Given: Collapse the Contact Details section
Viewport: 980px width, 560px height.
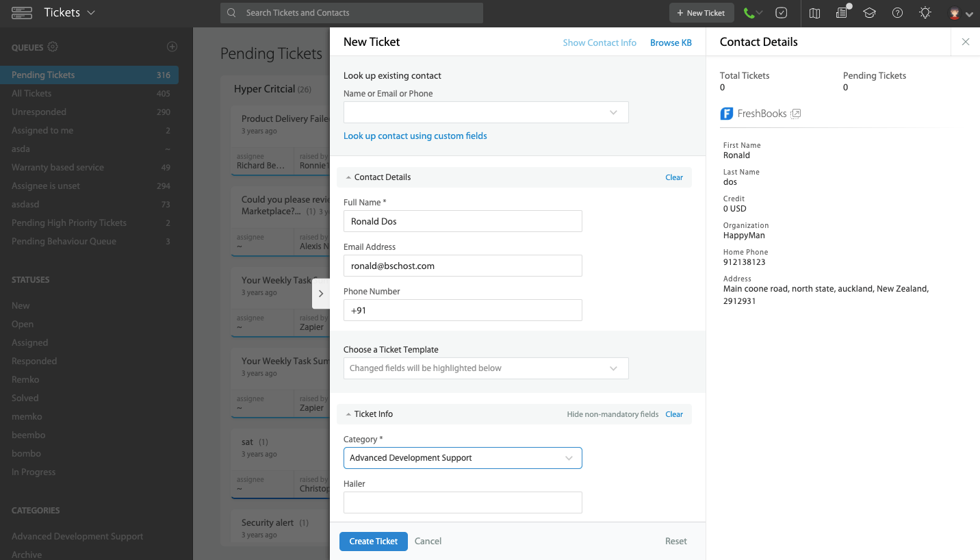Looking at the screenshot, I should (x=348, y=177).
